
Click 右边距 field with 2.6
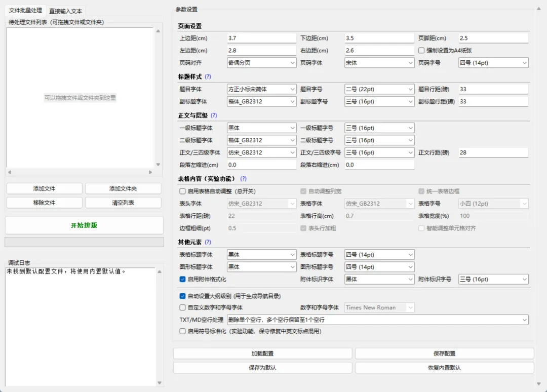pos(379,50)
